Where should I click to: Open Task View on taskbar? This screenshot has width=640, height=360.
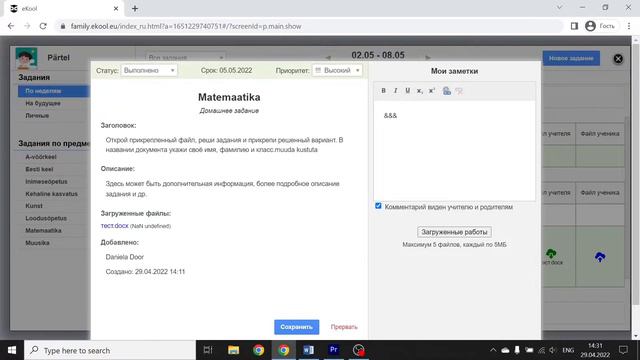[x=208, y=350]
